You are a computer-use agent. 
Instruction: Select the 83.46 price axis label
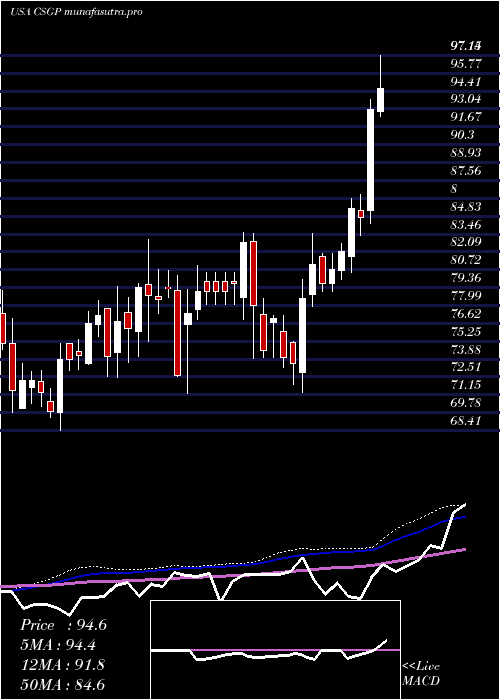(x=466, y=224)
